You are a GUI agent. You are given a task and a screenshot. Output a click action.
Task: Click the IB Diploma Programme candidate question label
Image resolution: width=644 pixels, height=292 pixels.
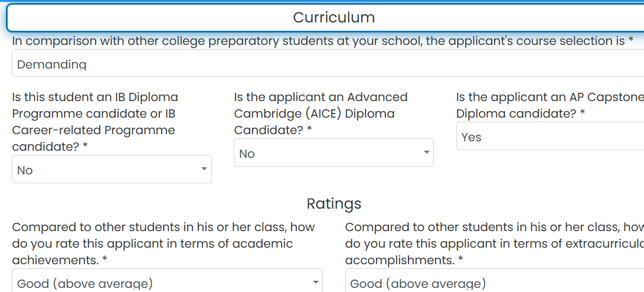point(95,122)
